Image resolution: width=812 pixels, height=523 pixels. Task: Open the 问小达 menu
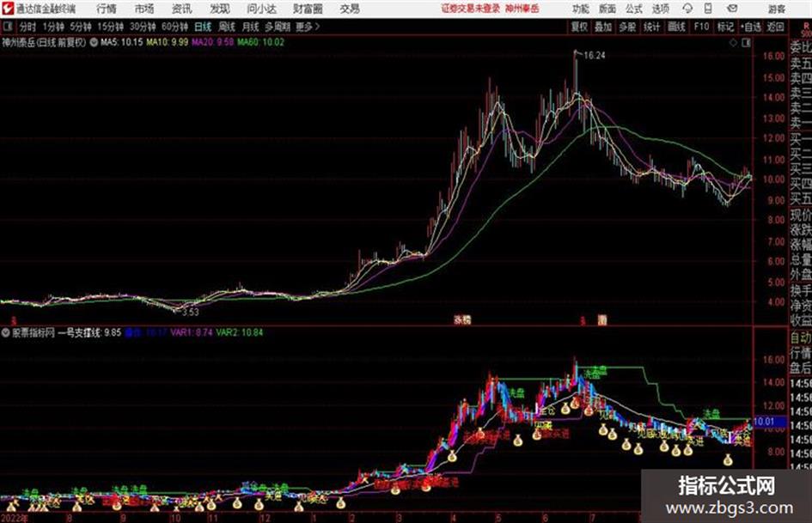[261, 9]
